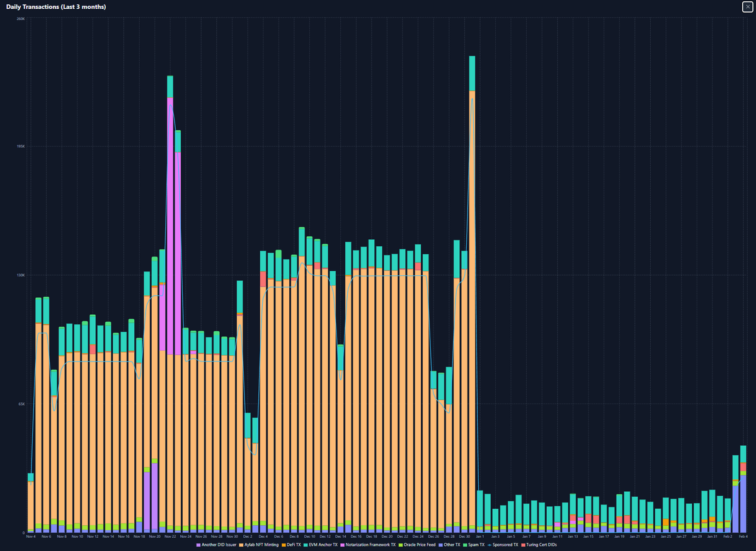This screenshot has width=756, height=551.
Task: Select the Aylab NFT Minting legend icon
Action: pos(241,545)
